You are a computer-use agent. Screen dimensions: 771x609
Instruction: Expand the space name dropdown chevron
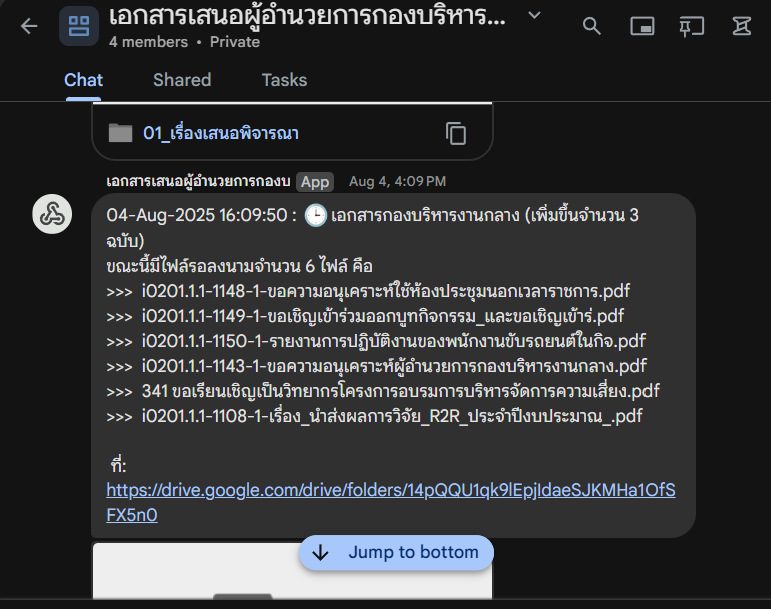534,16
